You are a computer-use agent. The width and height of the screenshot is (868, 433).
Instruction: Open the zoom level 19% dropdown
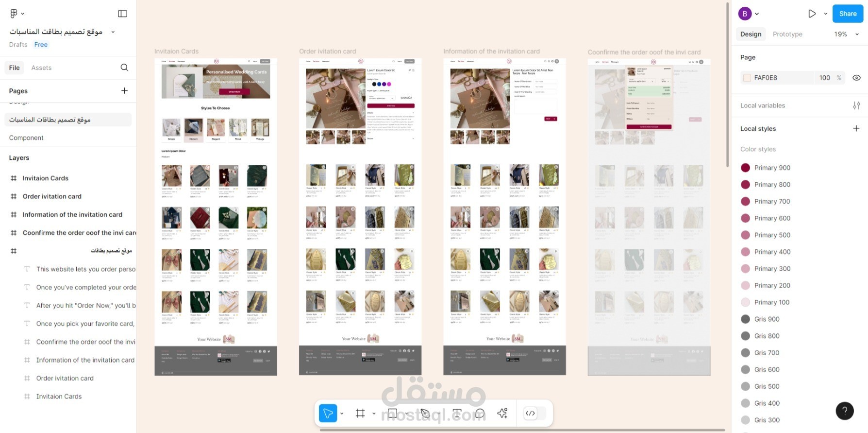click(847, 34)
